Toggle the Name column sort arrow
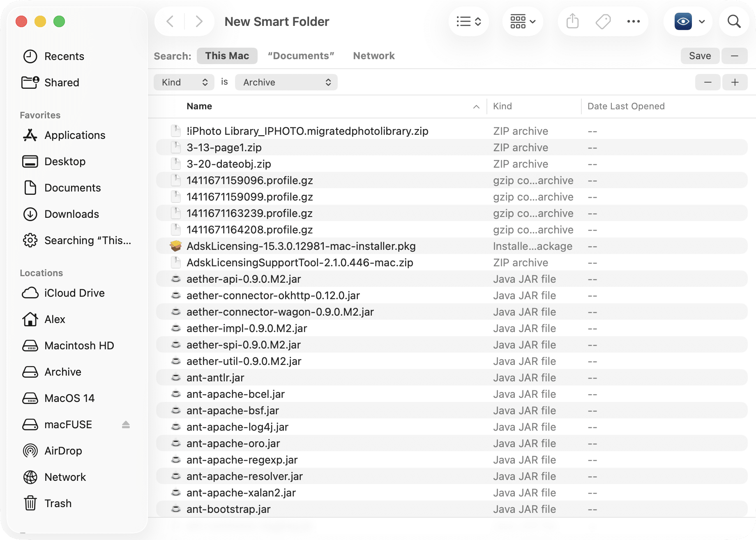756x540 pixels. click(x=476, y=107)
